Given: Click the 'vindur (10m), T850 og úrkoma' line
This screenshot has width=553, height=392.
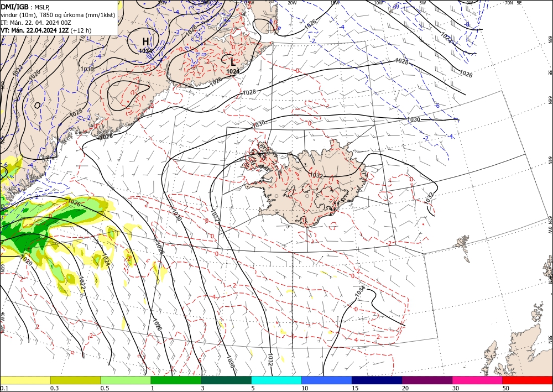Looking at the screenshot, I should tap(58, 14).
